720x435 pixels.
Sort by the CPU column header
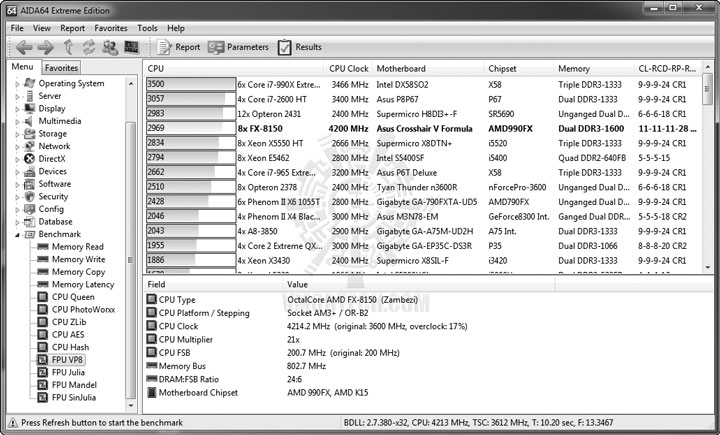[235, 68]
